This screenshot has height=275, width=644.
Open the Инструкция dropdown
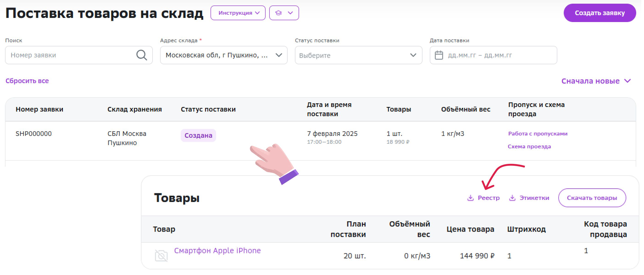(238, 13)
